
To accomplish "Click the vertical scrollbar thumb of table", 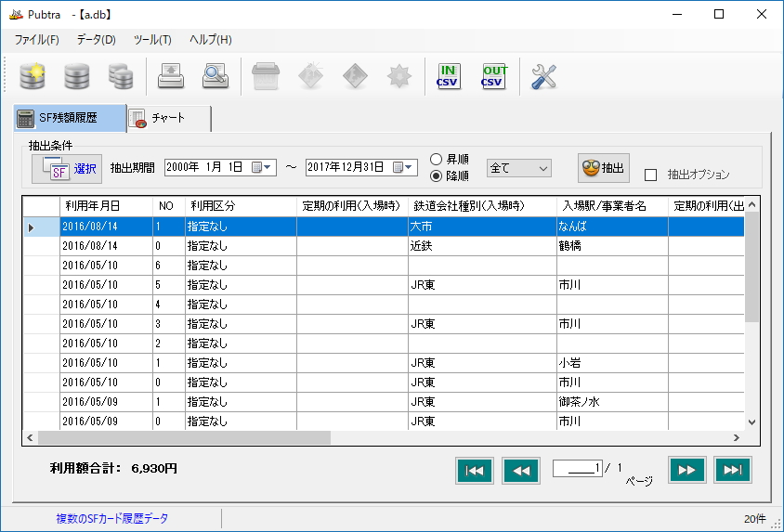I will tap(751, 266).
